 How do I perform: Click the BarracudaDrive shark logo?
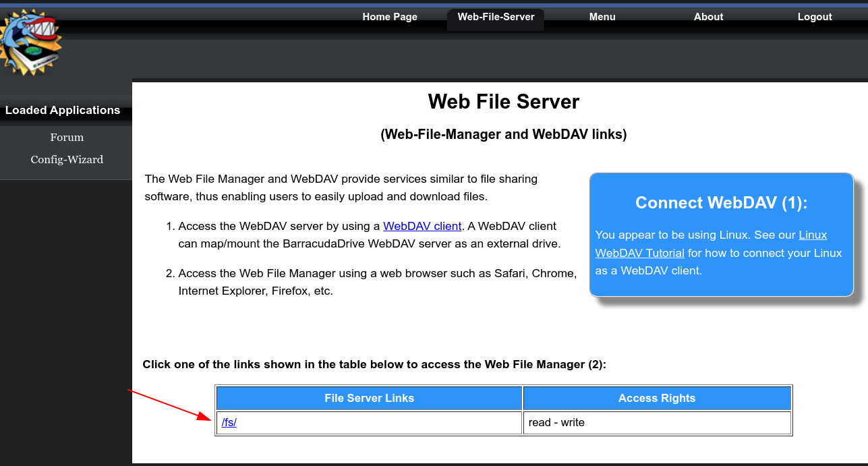pyautogui.click(x=31, y=43)
